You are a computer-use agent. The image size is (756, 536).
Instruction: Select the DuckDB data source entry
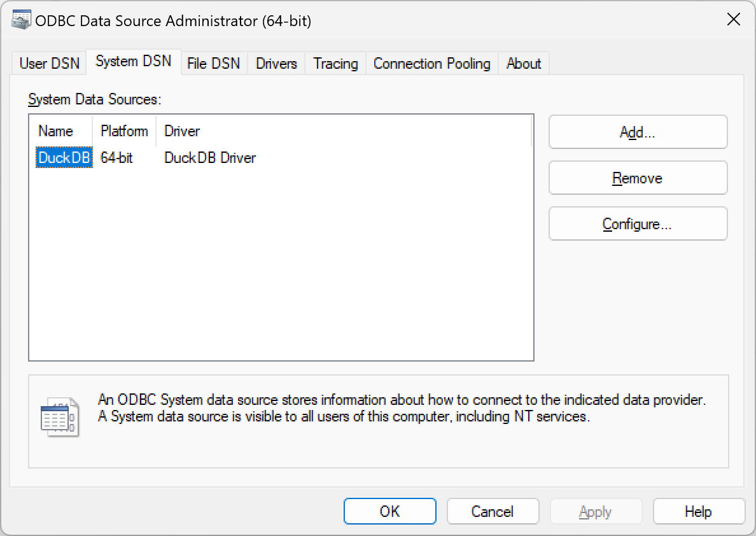[64, 157]
